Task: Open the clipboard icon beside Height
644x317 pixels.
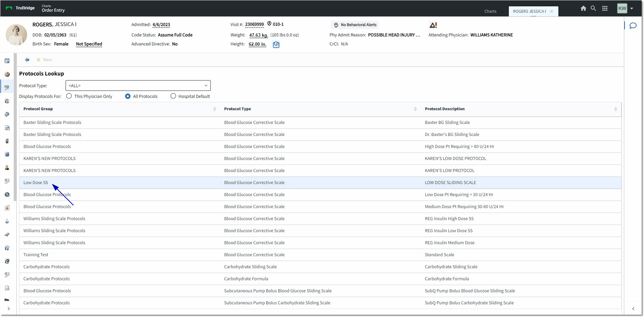Action: (x=276, y=44)
